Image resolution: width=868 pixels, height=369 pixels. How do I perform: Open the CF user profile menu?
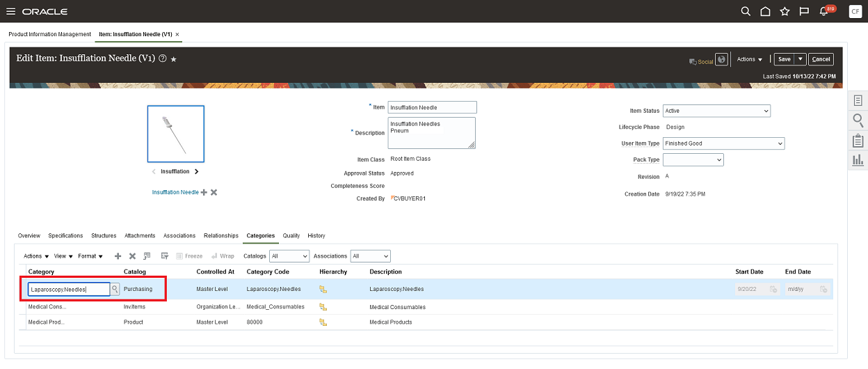click(x=855, y=11)
